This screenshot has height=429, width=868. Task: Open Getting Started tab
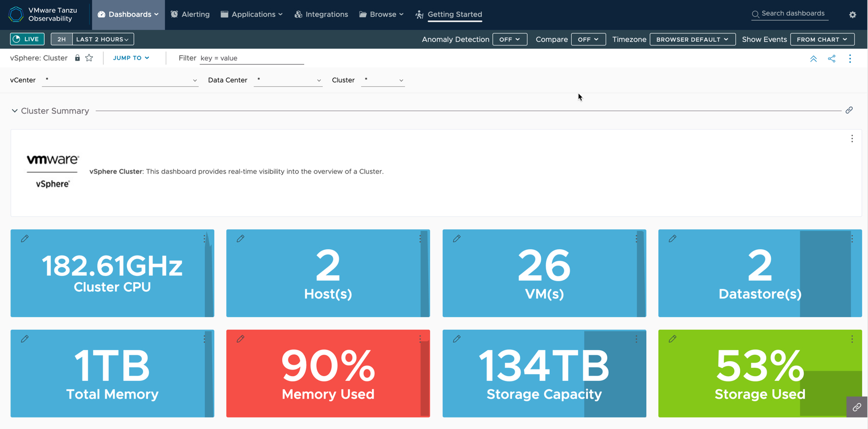click(x=449, y=15)
